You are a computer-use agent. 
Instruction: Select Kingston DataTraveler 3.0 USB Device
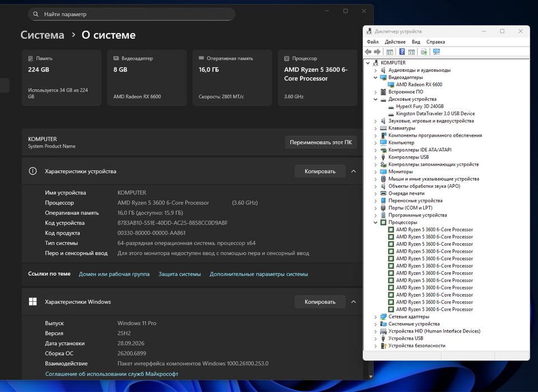click(x=435, y=114)
